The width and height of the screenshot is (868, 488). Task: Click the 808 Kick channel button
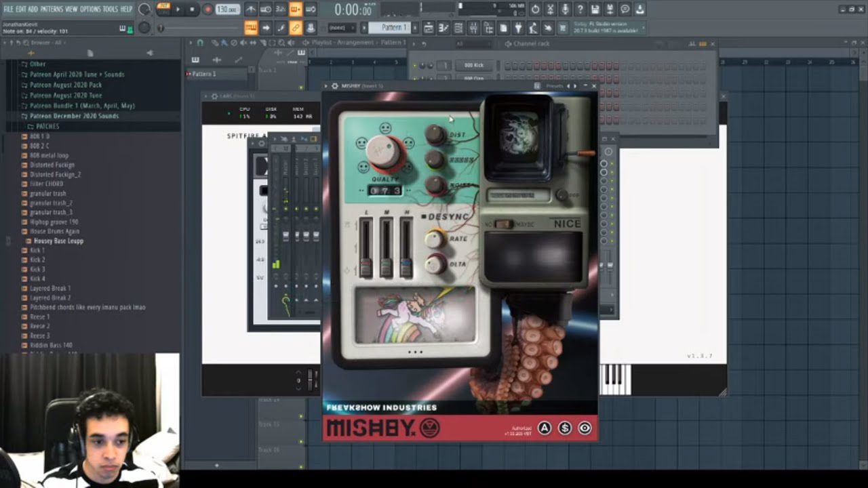pyautogui.click(x=474, y=65)
